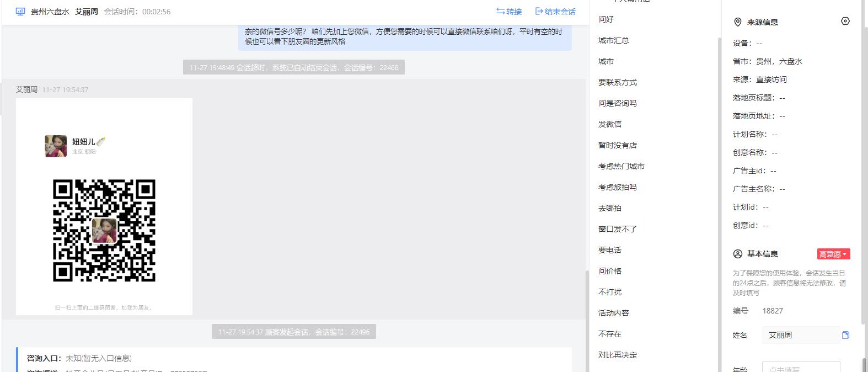868x372 pixels.
Task: Click the user icon beside 基本信息
Action: [737, 254]
